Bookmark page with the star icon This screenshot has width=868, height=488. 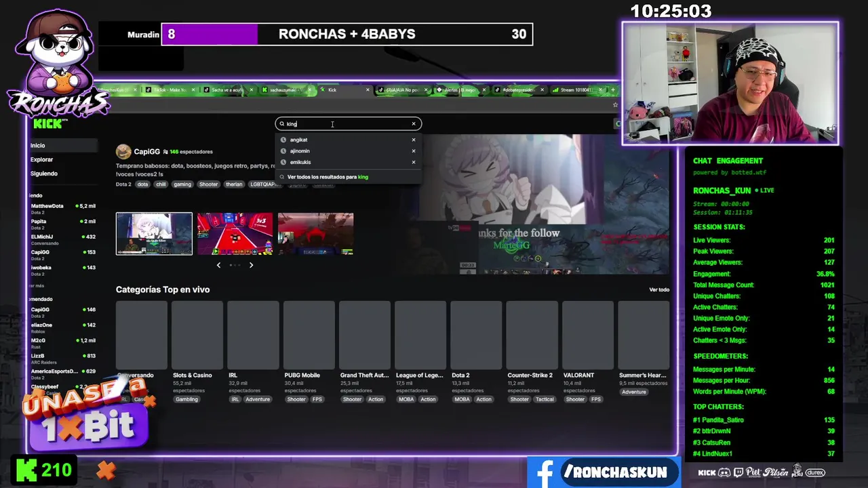point(615,105)
